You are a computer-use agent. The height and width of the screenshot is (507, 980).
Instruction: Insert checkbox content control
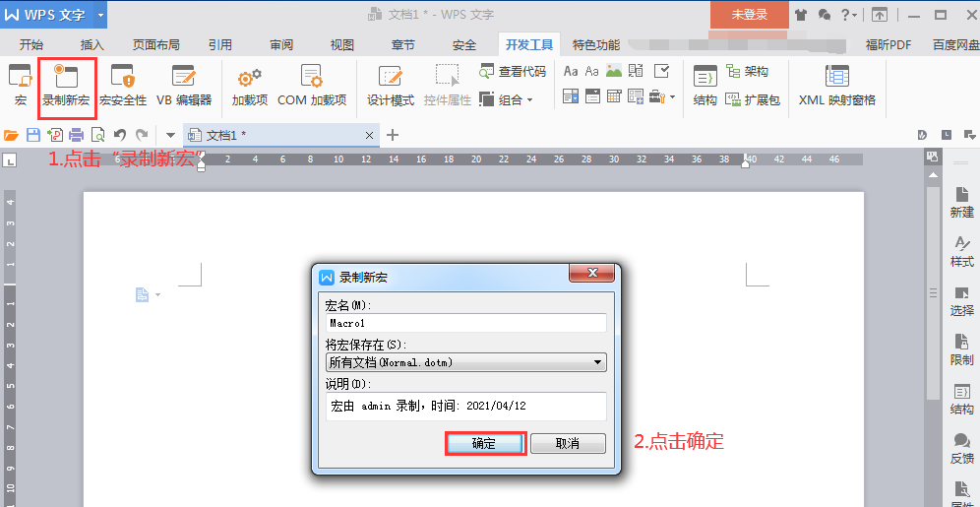click(x=661, y=71)
